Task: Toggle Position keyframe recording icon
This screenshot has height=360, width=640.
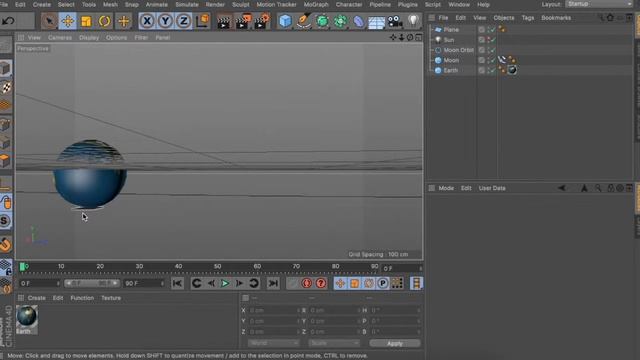Action: [x=340, y=283]
